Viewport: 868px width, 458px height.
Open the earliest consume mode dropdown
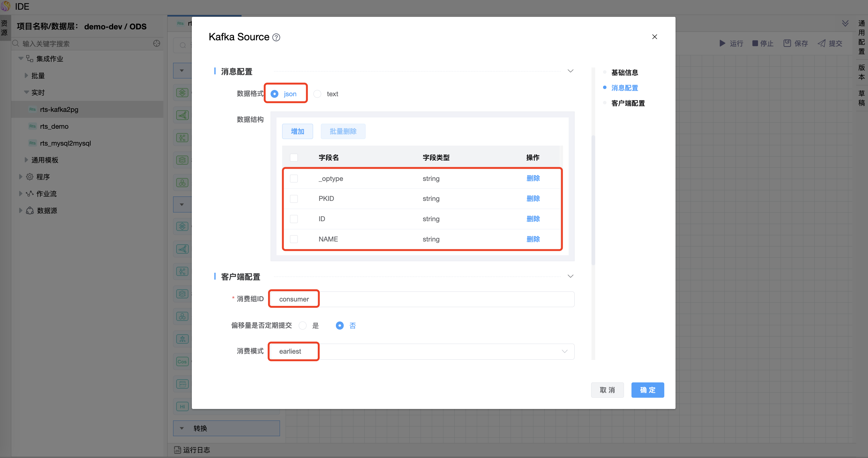(x=421, y=351)
